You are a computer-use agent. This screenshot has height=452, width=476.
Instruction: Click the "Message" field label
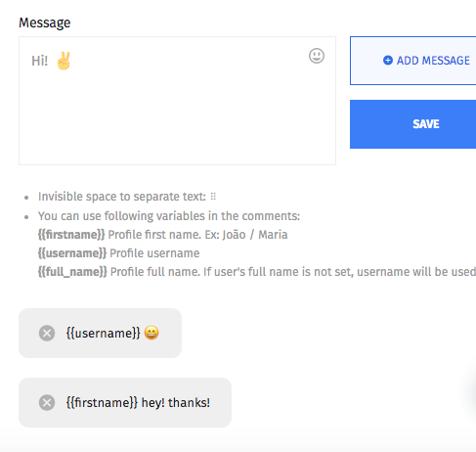45,23
